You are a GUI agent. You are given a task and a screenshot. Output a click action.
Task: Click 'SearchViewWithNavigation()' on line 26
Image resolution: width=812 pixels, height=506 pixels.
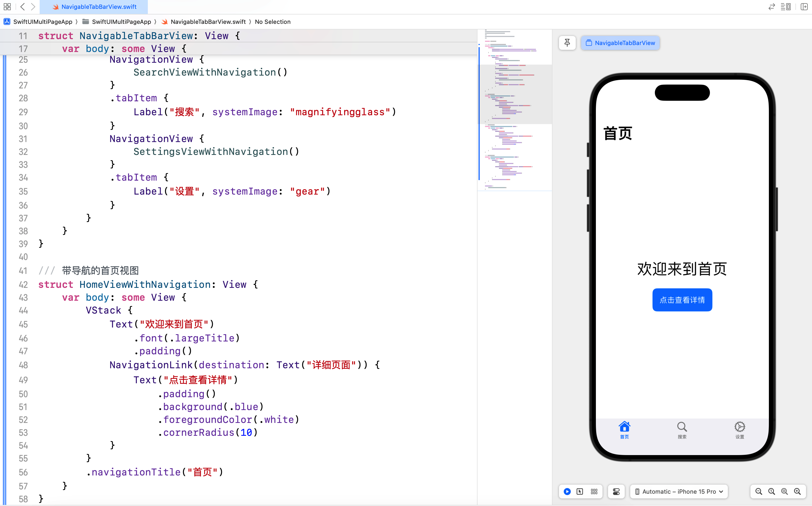click(210, 72)
